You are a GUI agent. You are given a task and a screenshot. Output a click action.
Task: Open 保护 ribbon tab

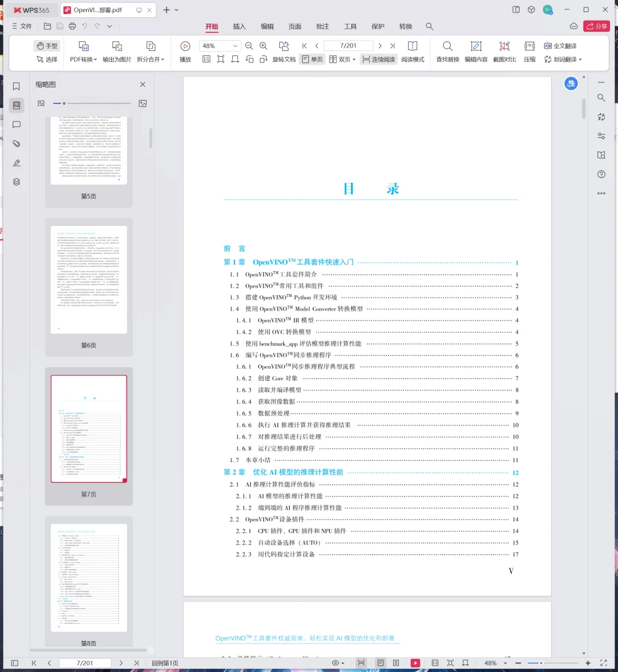coord(378,26)
